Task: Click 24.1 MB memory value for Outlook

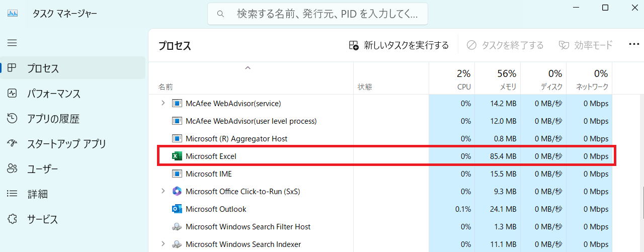Action: (x=503, y=209)
